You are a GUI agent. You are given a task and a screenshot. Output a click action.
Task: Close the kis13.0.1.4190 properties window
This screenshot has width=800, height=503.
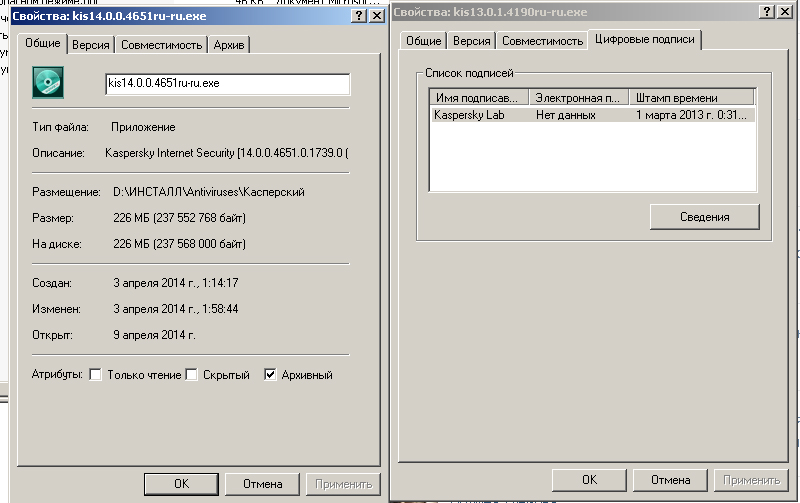[x=785, y=12]
